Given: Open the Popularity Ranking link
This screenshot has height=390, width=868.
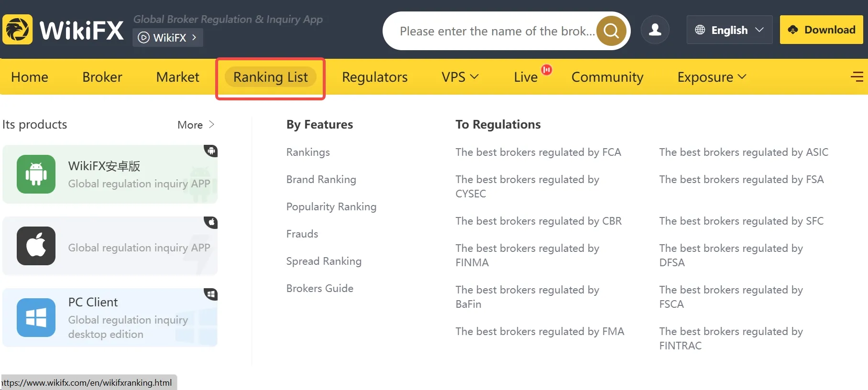Looking at the screenshot, I should click(331, 206).
